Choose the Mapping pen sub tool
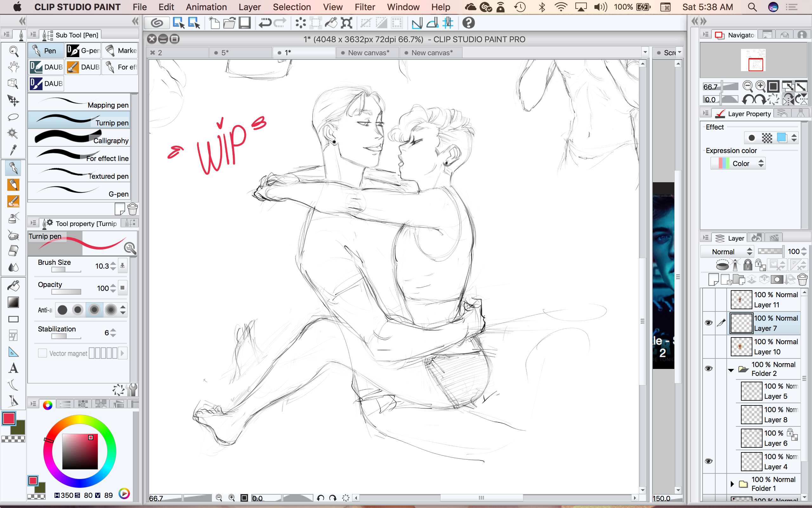 (79, 102)
